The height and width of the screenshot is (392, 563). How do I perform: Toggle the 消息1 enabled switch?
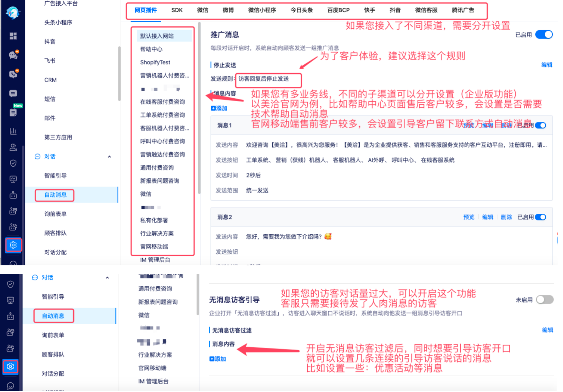(540, 125)
